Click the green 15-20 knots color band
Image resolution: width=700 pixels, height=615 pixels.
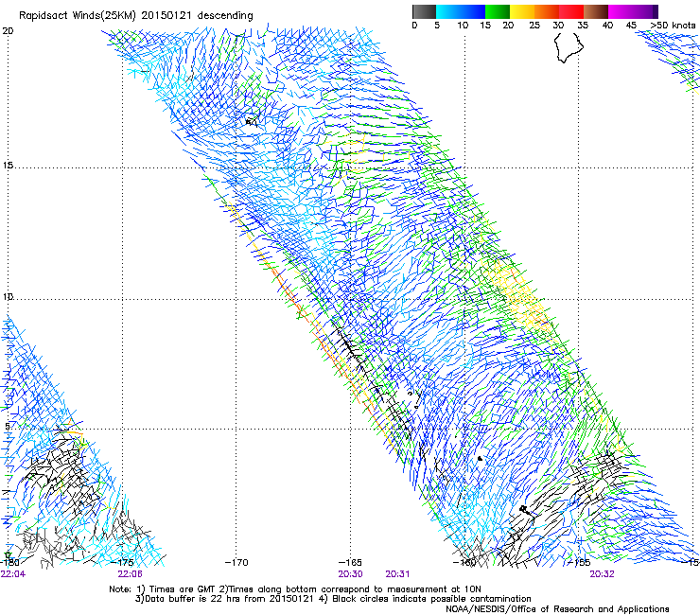pyautogui.click(x=498, y=11)
